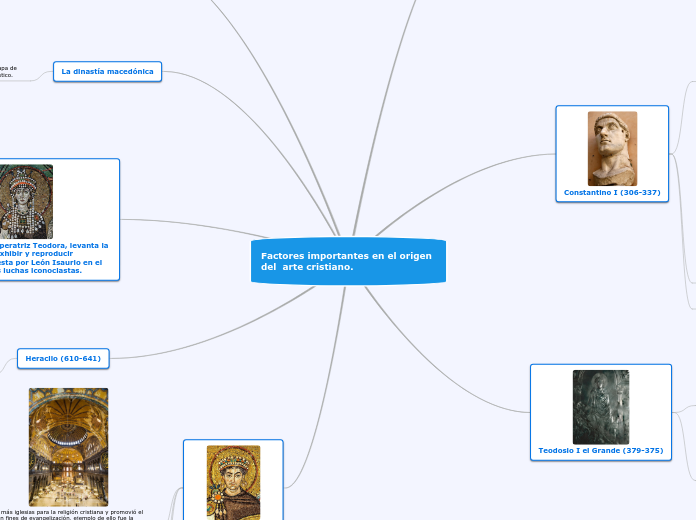Select the caption text under the Hagia Sophia photo
Screen dimensions: 696x520
[x=71, y=515]
